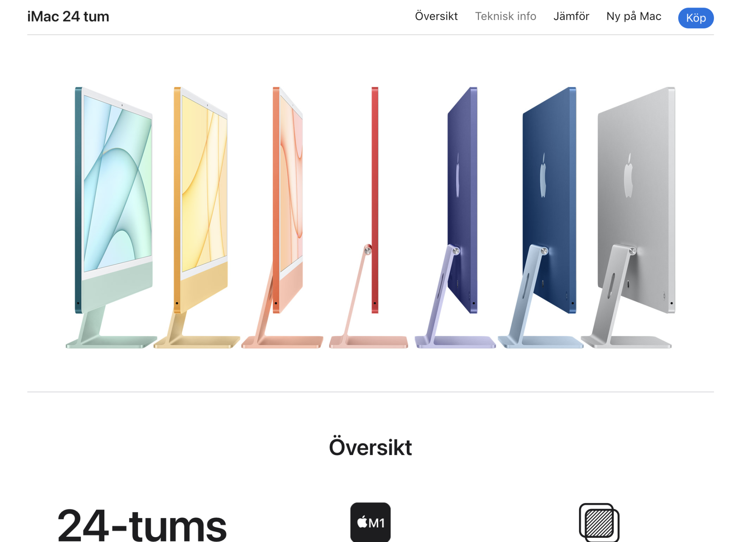Viewport: 756px width, 542px height.
Task: Open the Översikt nav tab
Action: [x=436, y=16]
